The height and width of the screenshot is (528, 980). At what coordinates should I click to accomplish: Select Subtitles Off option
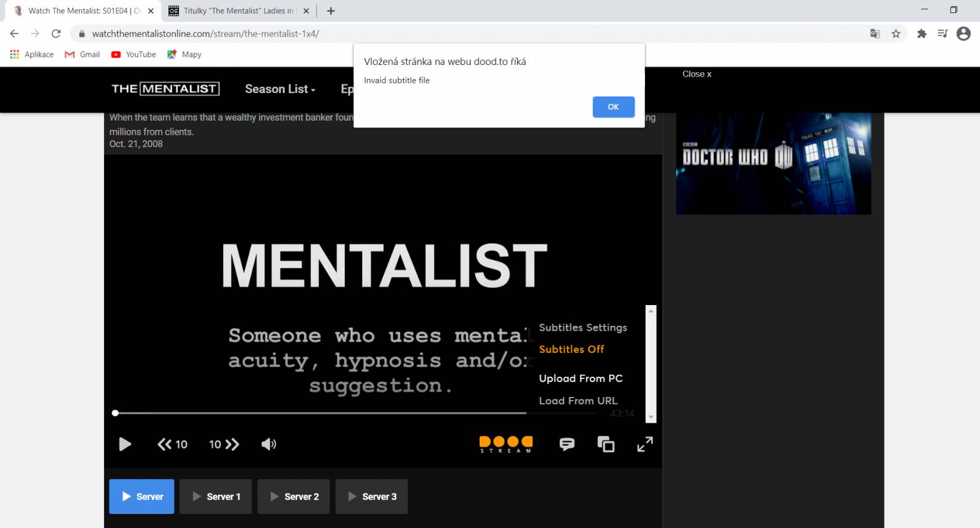(571, 349)
